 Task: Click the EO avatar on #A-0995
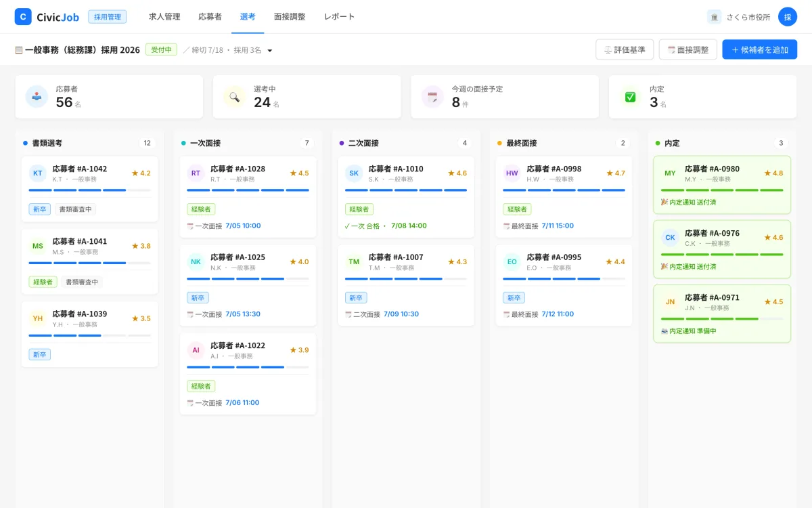tap(512, 262)
